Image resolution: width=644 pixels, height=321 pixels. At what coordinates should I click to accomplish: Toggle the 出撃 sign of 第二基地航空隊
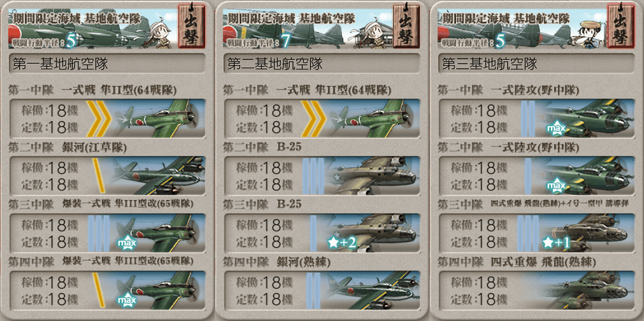coord(405,26)
